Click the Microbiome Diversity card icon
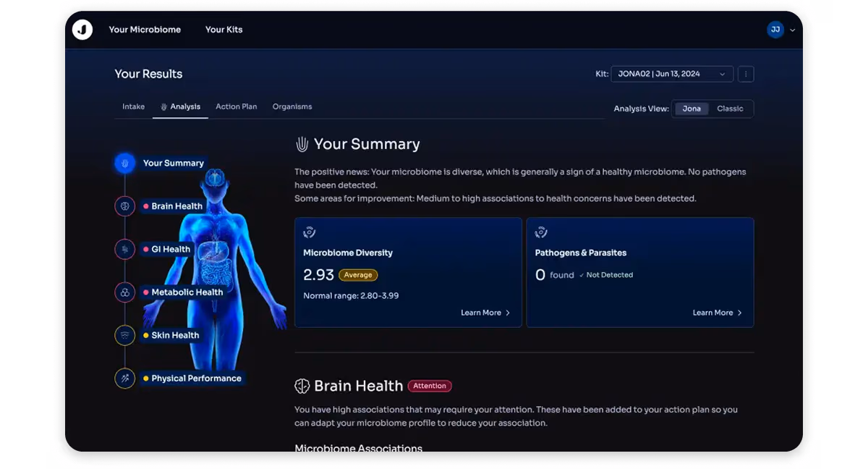The width and height of the screenshot is (868, 469). (x=309, y=232)
